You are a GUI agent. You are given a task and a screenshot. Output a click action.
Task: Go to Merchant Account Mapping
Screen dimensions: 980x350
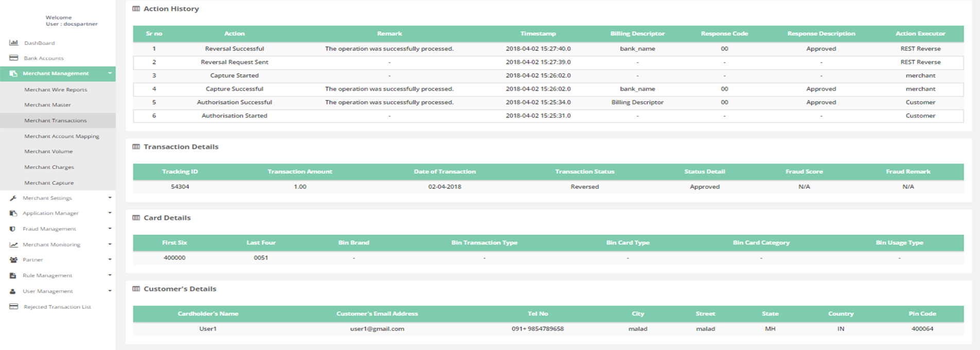point(62,136)
